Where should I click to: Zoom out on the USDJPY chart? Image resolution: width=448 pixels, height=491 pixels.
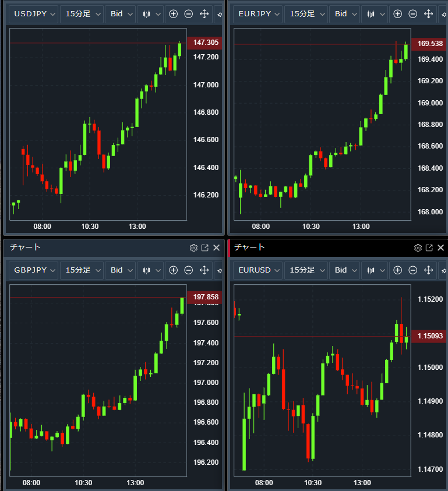(189, 14)
